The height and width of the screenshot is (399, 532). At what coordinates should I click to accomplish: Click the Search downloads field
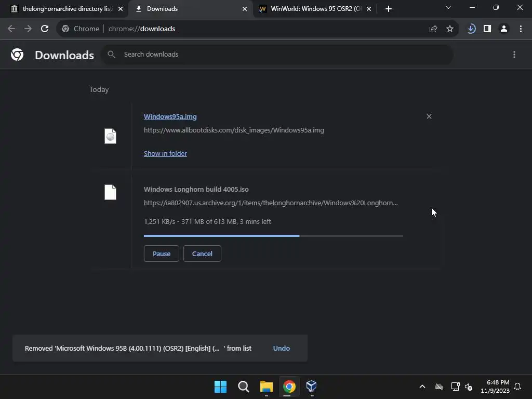[x=277, y=54]
